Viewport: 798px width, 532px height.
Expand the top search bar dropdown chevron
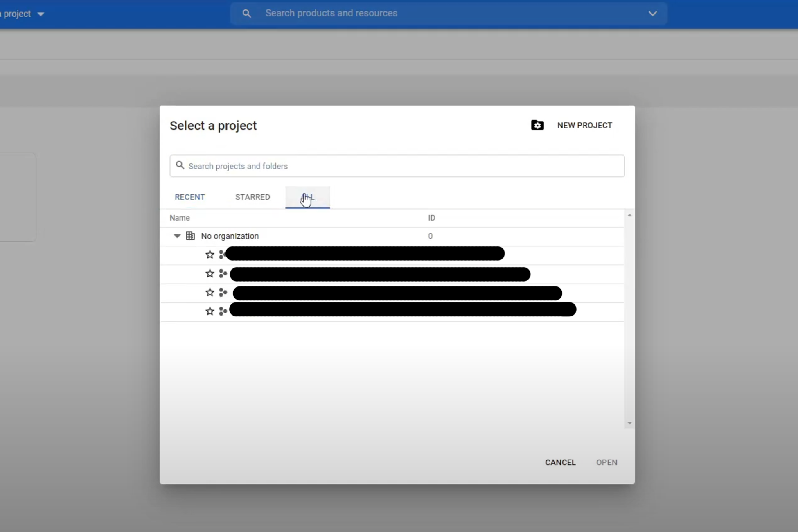point(652,14)
